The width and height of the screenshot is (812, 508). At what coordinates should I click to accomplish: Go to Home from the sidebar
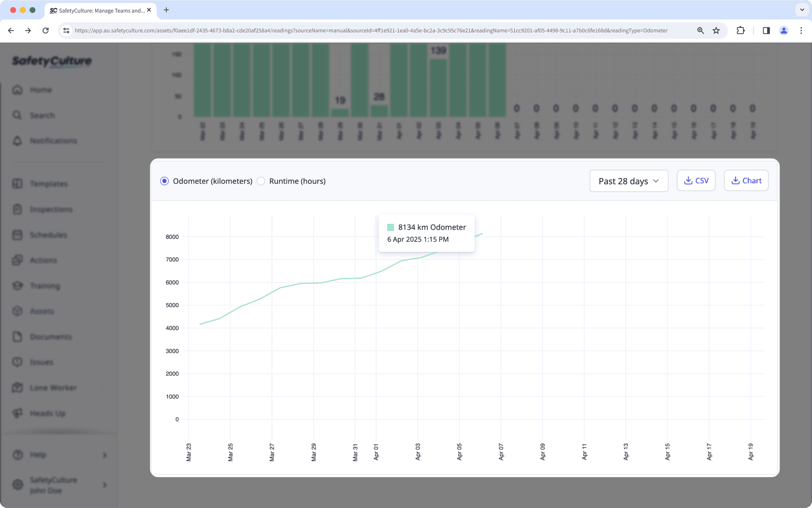coord(41,90)
